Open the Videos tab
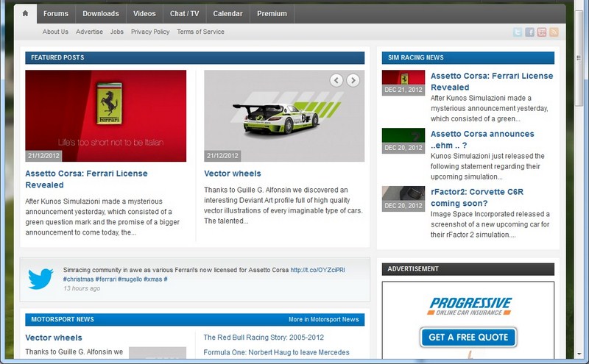Image resolution: width=589 pixels, height=364 pixels. coord(144,14)
